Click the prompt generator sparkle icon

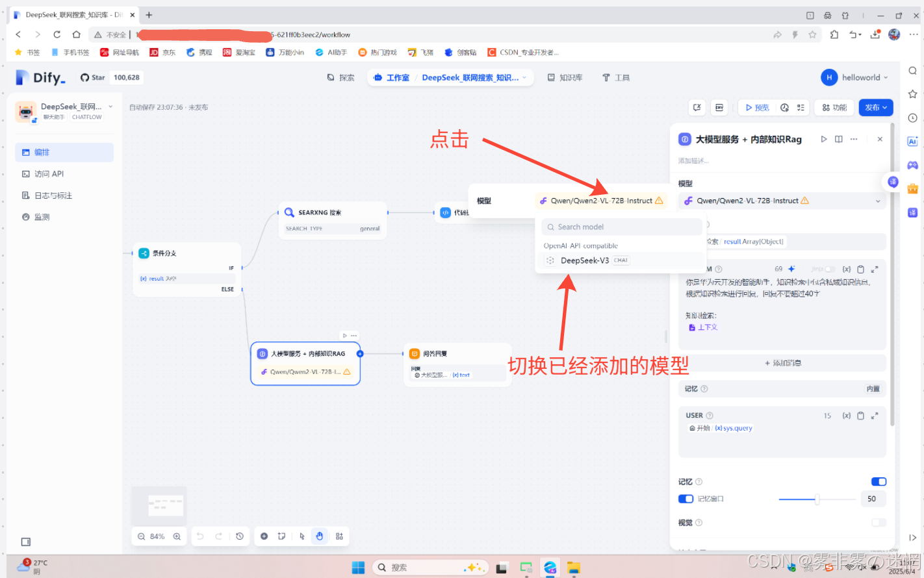point(791,269)
